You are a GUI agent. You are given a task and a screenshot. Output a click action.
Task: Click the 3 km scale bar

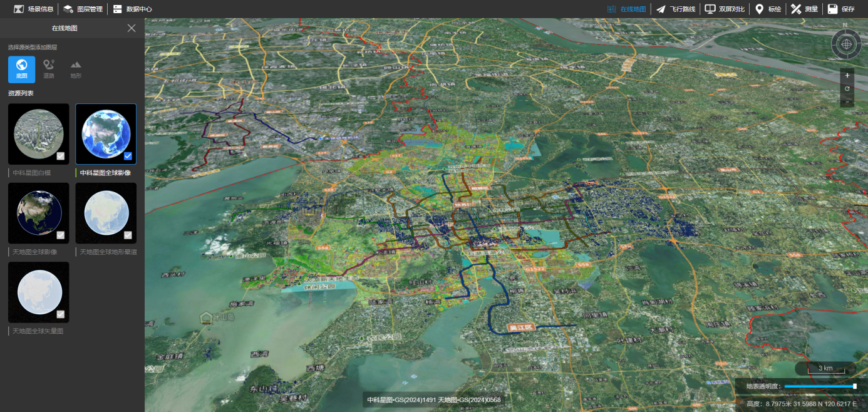(825, 368)
